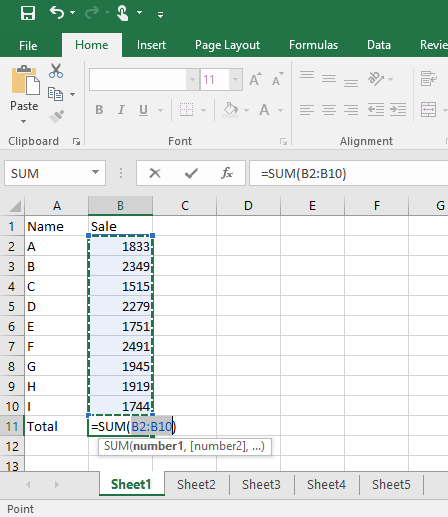Viewport: 448px width, 517px height.
Task: Click the Wrap Text icon
Action: (429, 79)
